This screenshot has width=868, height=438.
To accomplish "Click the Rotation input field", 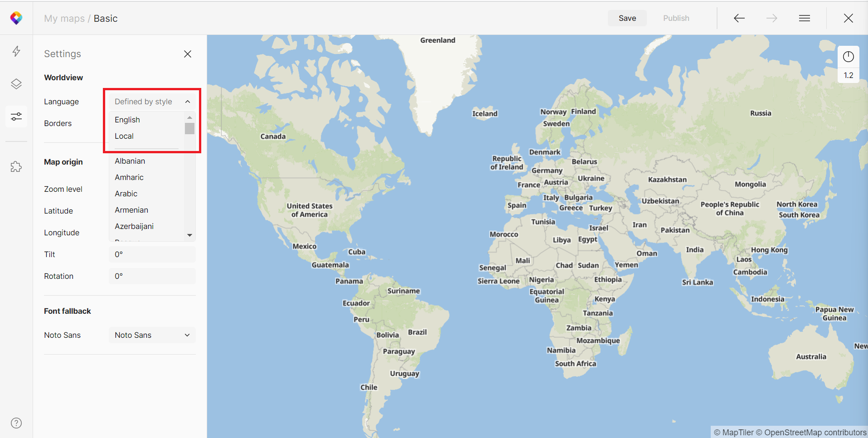I will (x=152, y=276).
